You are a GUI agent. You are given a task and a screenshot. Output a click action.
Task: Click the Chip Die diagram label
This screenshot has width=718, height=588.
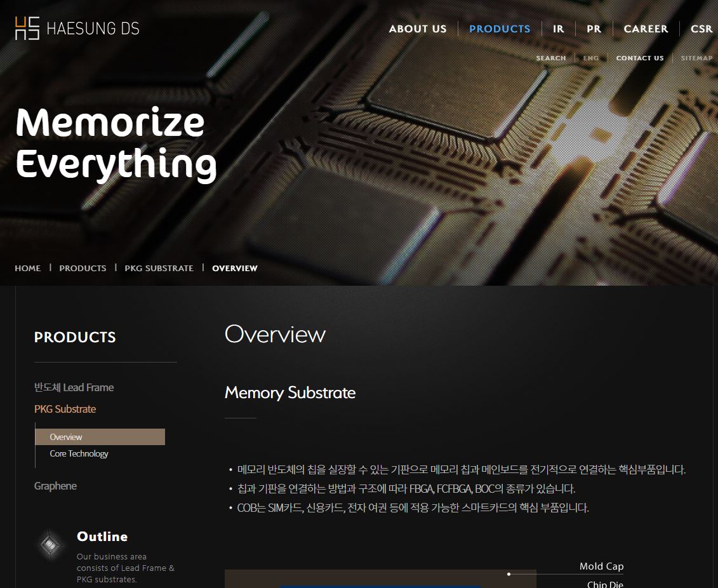(x=605, y=584)
